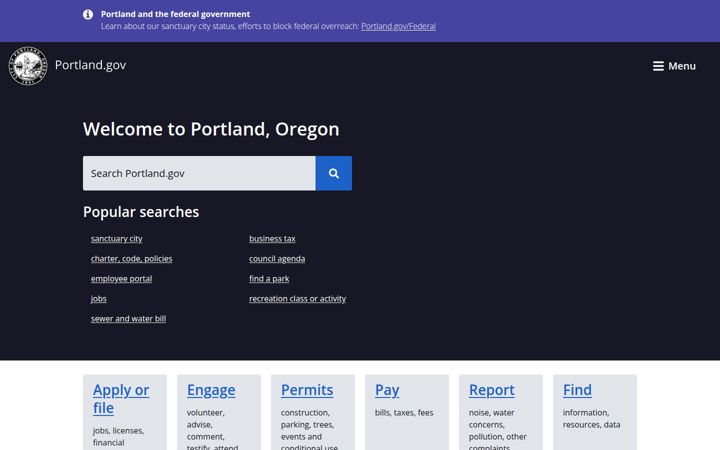Click the Portland.gov site name
This screenshot has height=450, width=720.
tap(90, 65)
